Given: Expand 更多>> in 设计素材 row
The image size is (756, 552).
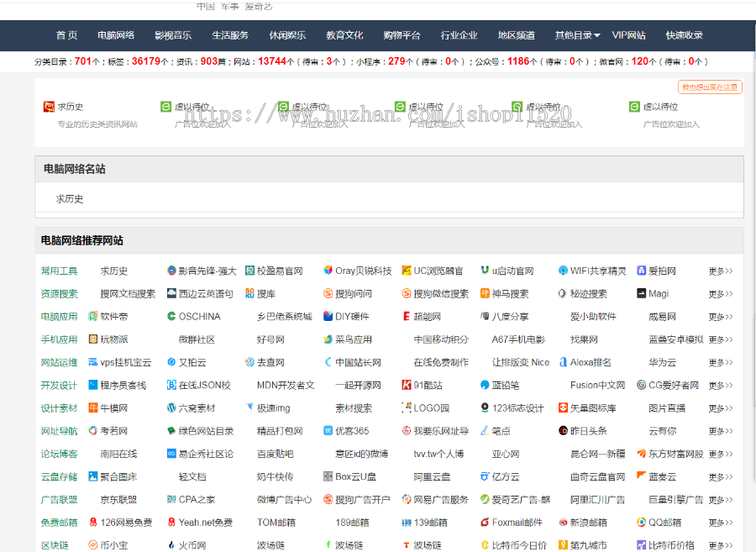Looking at the screenshot, I should (x=721, y=407).
